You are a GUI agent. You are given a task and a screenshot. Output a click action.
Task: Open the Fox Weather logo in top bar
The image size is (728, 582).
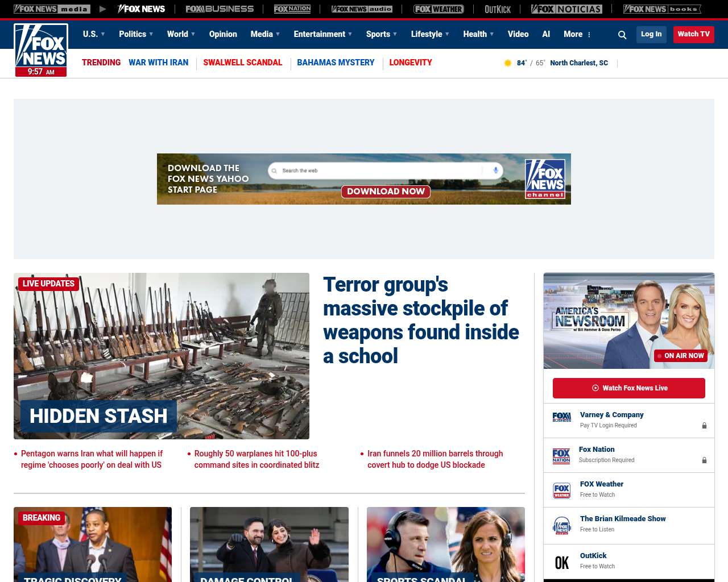pos(439,9)
